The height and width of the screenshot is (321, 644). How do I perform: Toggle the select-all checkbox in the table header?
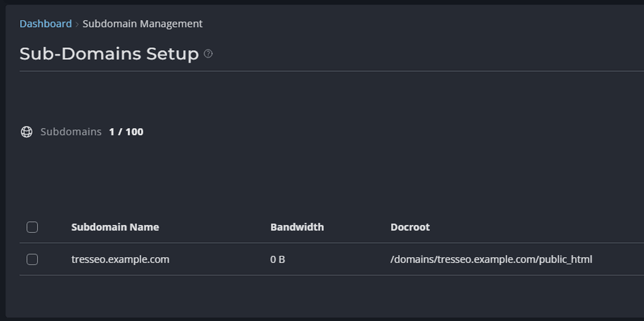[x=32, y=227]
